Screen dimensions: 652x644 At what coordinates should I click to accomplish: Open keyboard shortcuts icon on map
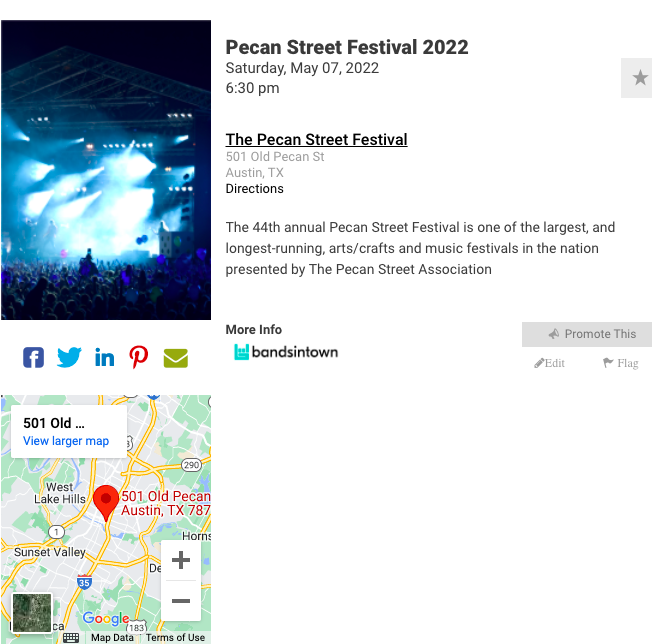pyautogui.click(x=71, y=637)
